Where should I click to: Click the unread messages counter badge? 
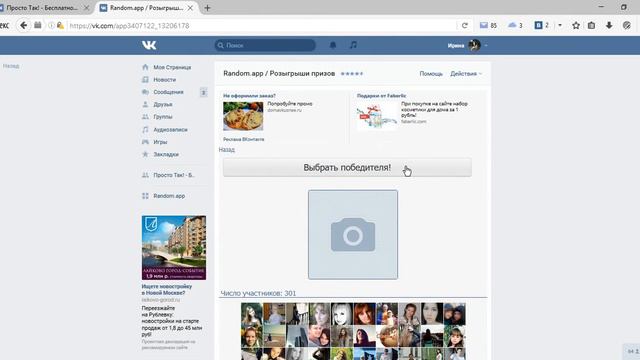coord(204,93)
